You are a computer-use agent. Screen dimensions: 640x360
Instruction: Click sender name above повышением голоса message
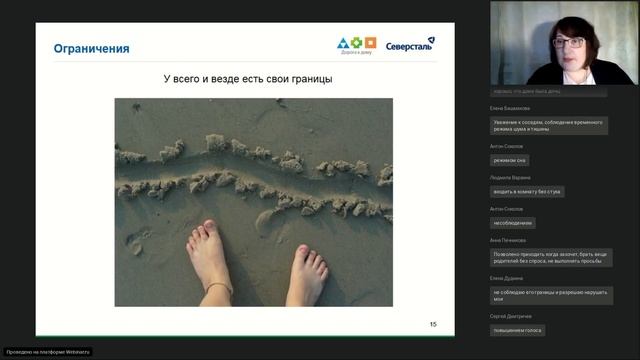(x=511, y=316)
